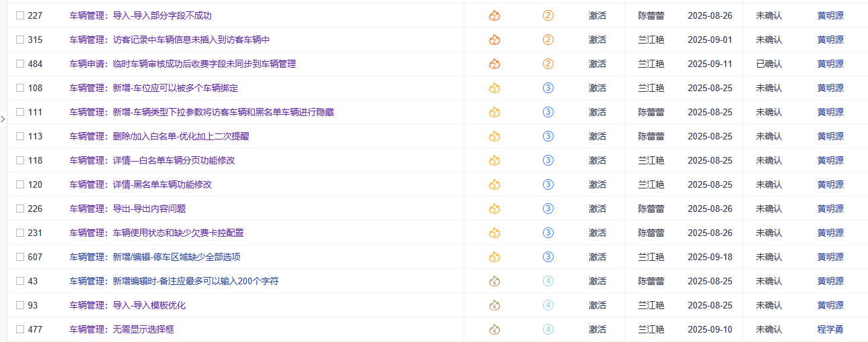
Task: Open bug 临时车辆审核成功后收费字段未同步到车辆管理
Action: 182,64
